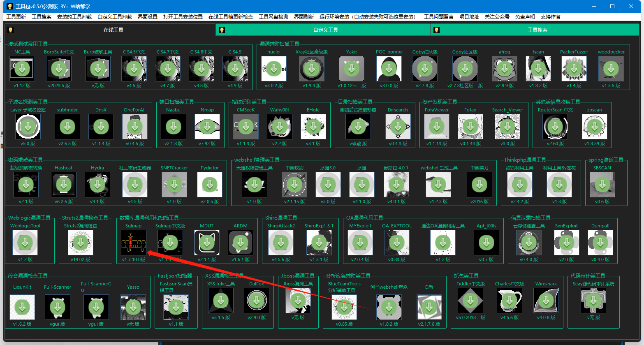Download the 哥斯拉 4.0.1 icon
Viewport: 644px width, 345px height.
[x=396, y=185]
